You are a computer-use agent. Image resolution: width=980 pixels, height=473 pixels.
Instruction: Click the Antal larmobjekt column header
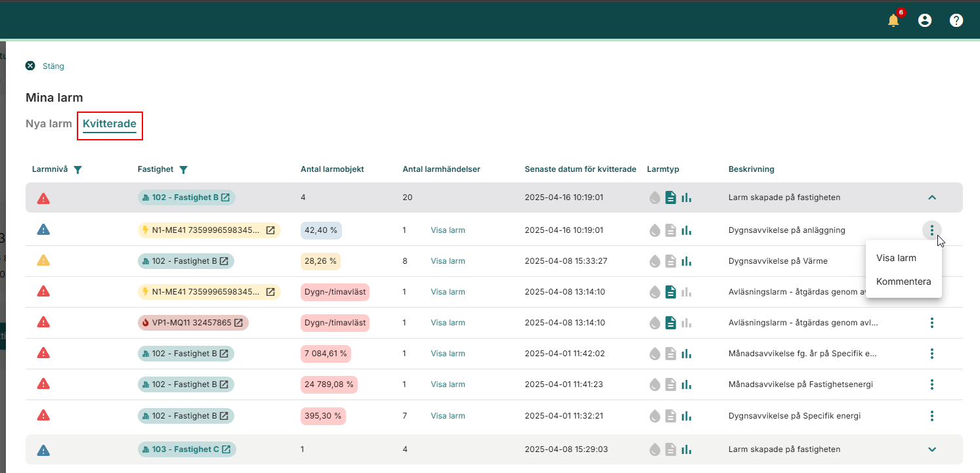(332, 169)
